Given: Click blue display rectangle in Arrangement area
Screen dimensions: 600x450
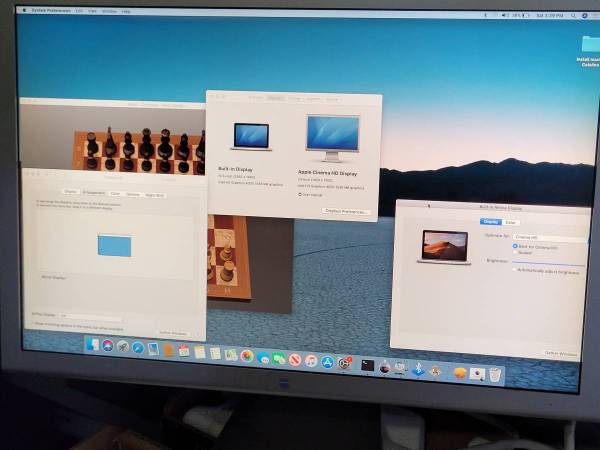Looking at the screenshot, I should point(114,245).
